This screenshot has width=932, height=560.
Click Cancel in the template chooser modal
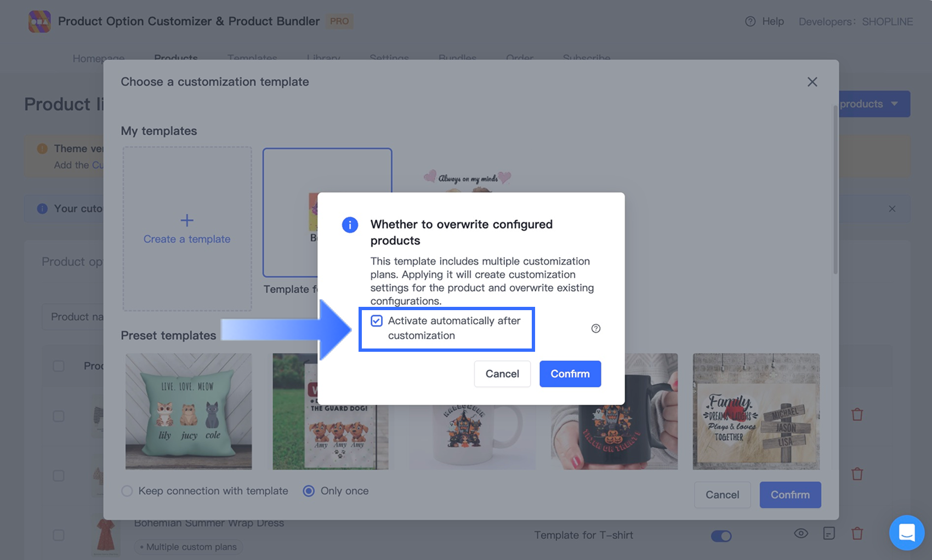[722, 495]
